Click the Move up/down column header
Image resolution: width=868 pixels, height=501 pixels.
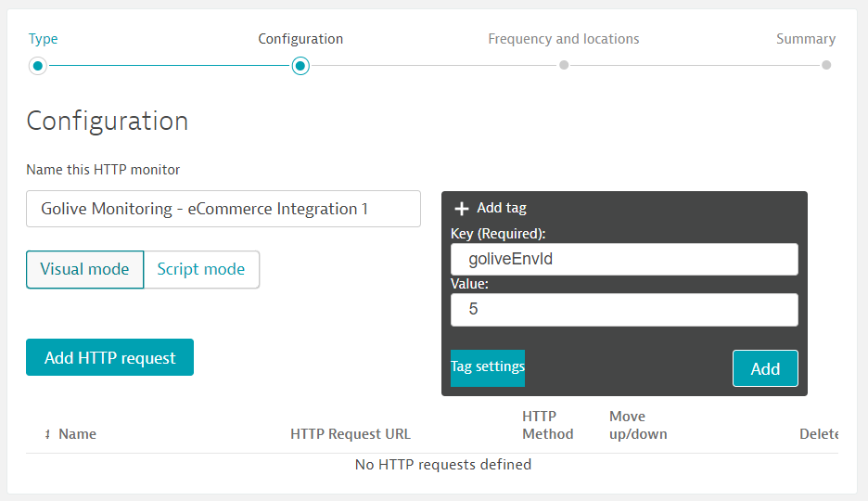coord(638,425)
